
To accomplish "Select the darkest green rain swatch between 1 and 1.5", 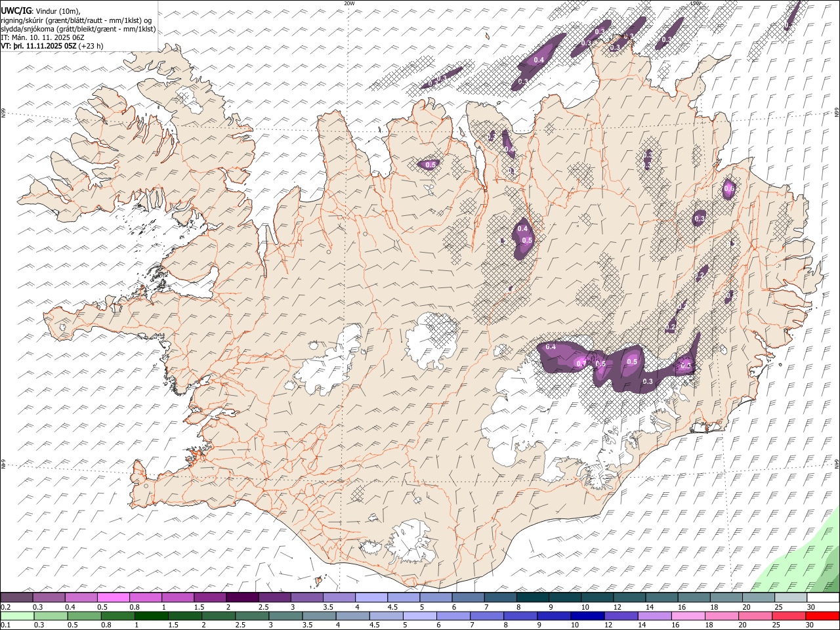I will (x=151, y=616).
